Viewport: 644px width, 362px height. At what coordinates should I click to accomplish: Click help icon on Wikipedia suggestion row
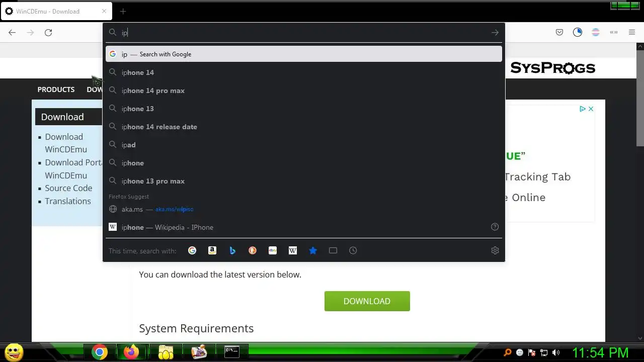tap(495, 227)
